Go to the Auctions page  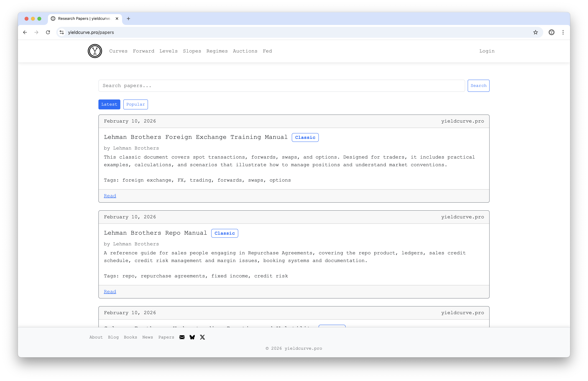click(x=245, y=51)
